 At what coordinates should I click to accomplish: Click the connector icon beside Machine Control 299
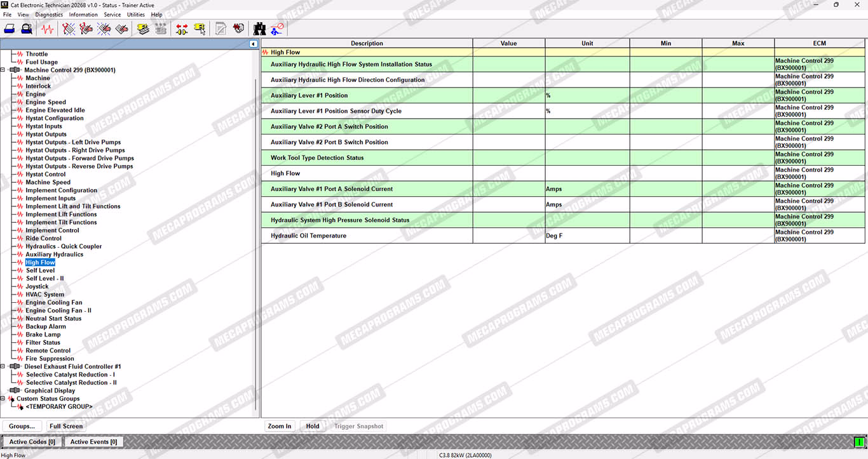16,70
